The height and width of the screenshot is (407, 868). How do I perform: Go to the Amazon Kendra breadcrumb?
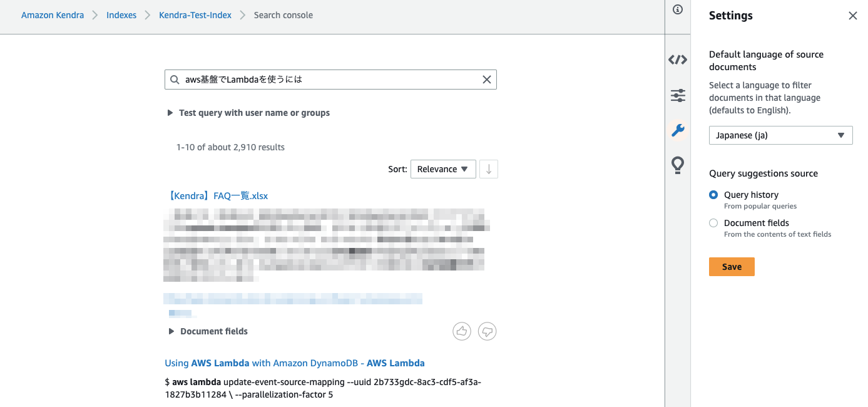(53, 15)
